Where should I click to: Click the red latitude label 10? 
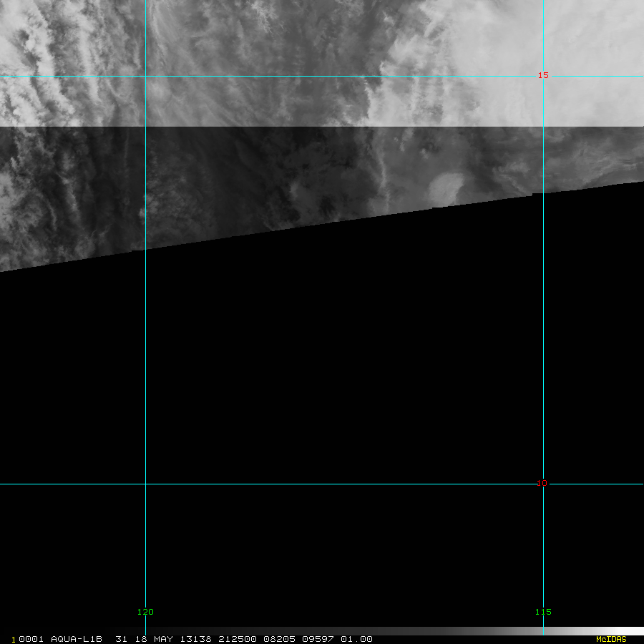542,484
